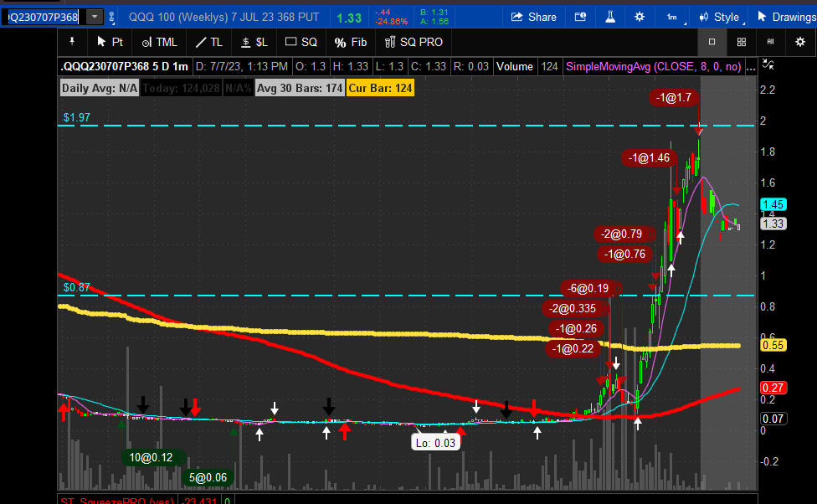Screen dimensions: 817x504
Task: Click the All drawings set icon
Action: [771, 42]
